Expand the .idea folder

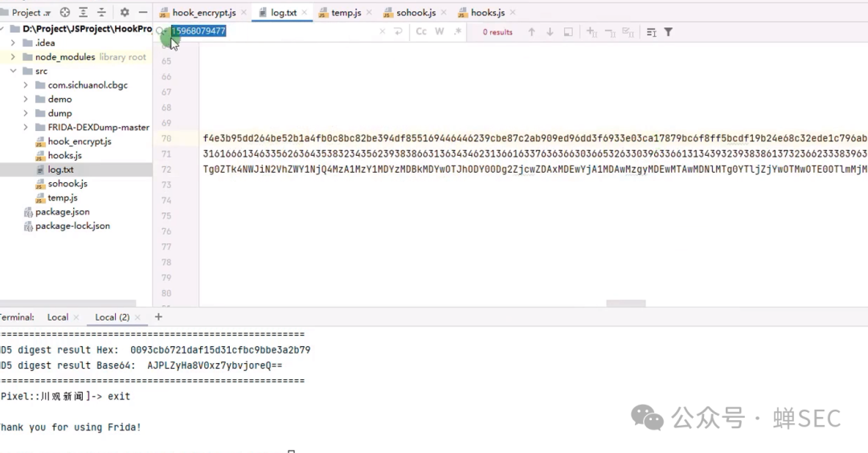13,43
